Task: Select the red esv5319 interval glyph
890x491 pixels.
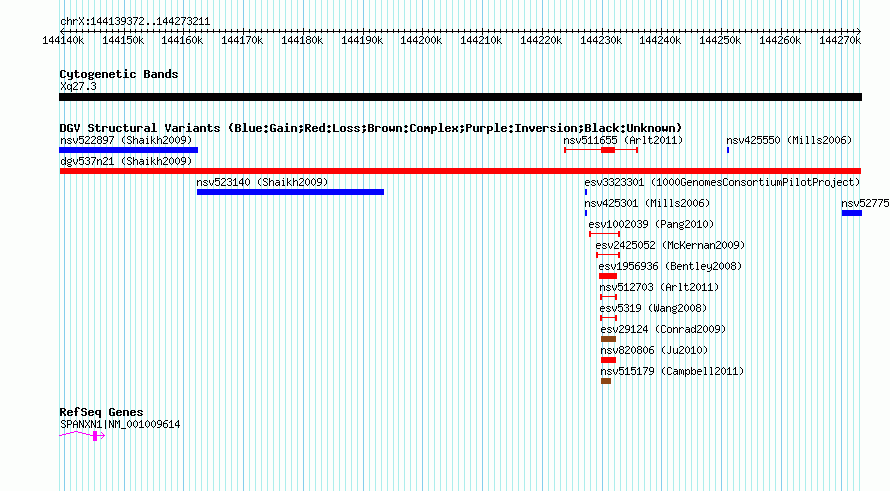Action: pyautogui.click(x=608, y=318)
